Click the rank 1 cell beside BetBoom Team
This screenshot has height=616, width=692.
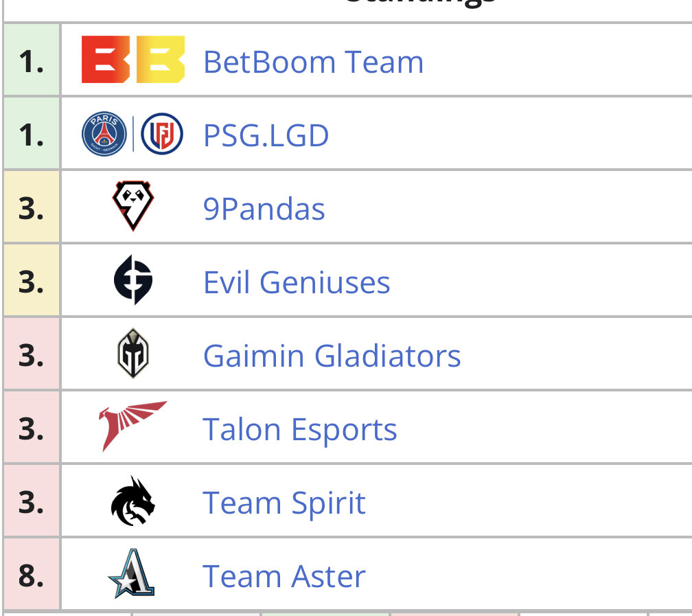pyautogui.click(x=32, y=61)
